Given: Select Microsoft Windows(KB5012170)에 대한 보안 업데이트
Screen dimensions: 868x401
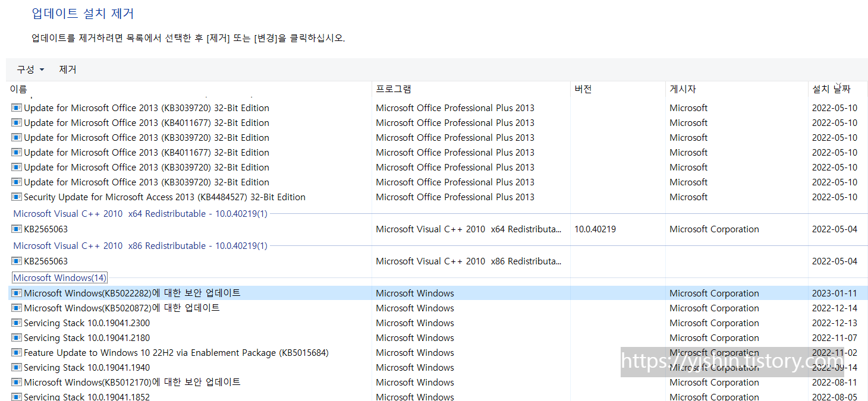Looking at the screenshot, I should 132,383.
